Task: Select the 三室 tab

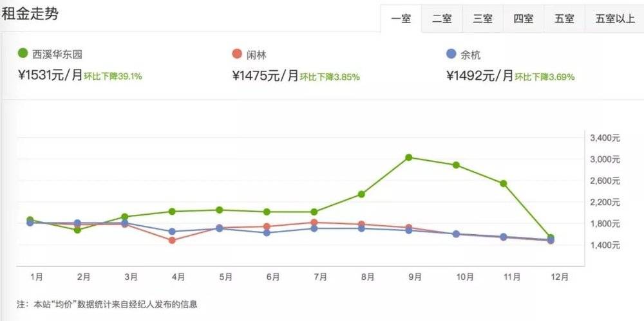Action: pyautogui.click(x=482, y=19)
